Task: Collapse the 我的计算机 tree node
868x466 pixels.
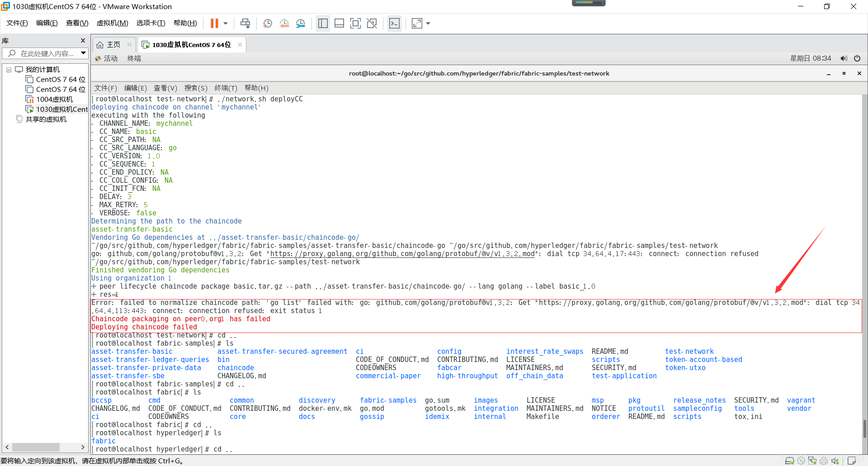Action: (x=9, y=70)
